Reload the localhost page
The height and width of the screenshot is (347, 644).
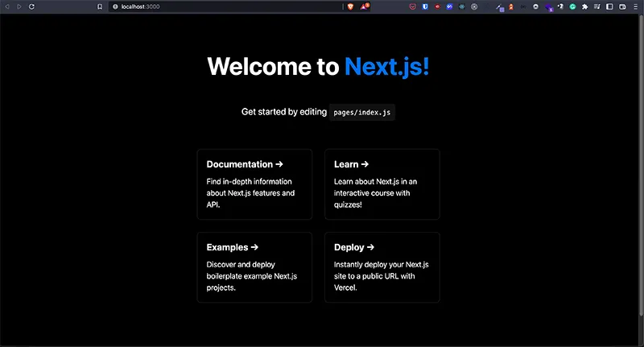31,6
